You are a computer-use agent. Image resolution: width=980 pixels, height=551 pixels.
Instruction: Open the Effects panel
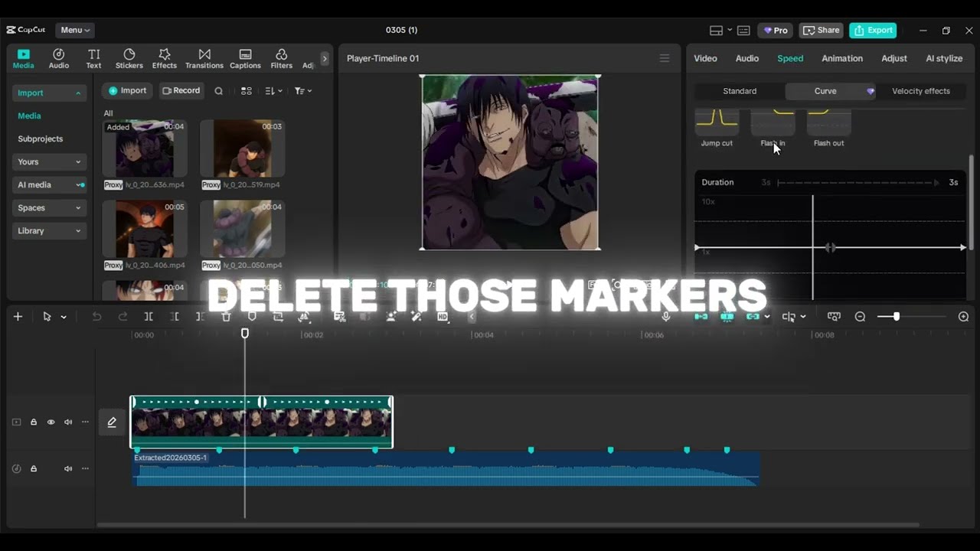pyautogui.click(x=164, y=59)
